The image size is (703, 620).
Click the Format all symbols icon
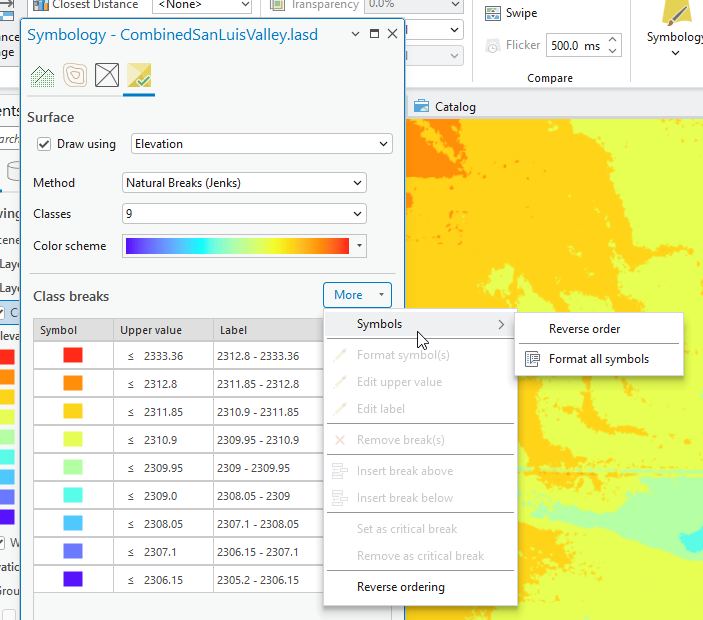coord(532,359)
